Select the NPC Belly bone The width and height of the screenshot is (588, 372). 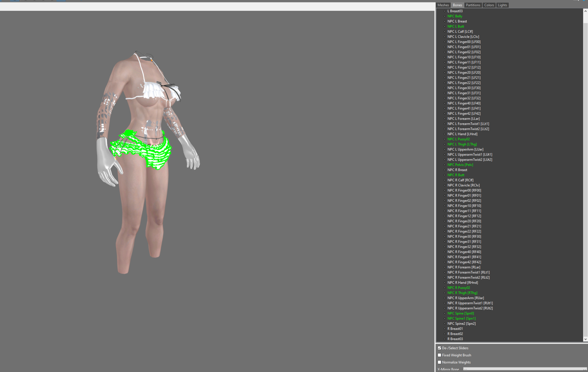click(455, 16)
